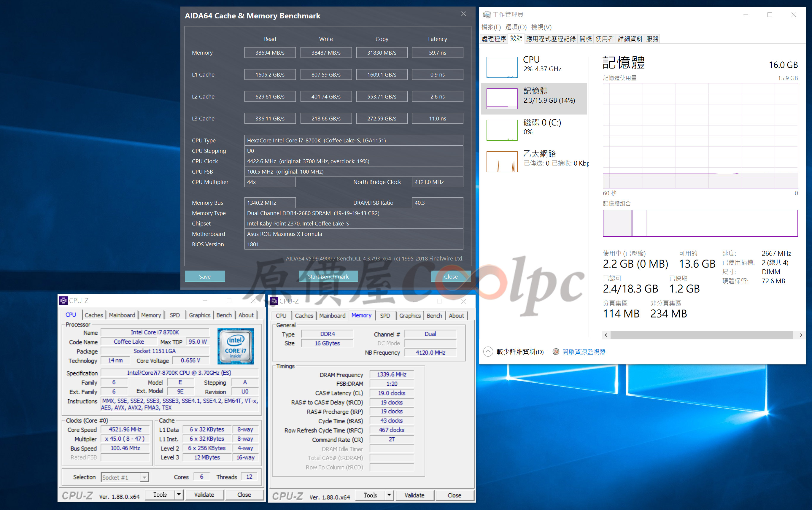Switch to the 詳細資料 tab

coord(630,39)
